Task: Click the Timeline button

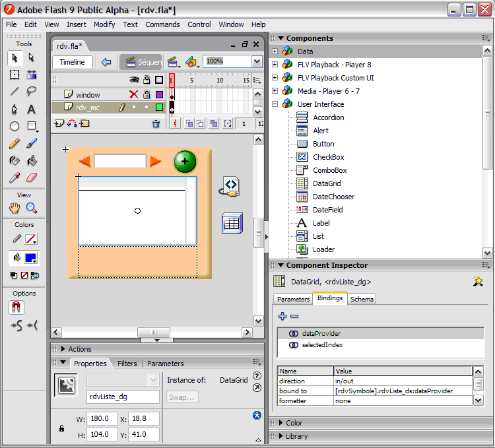Action: (x=72, y=62)
